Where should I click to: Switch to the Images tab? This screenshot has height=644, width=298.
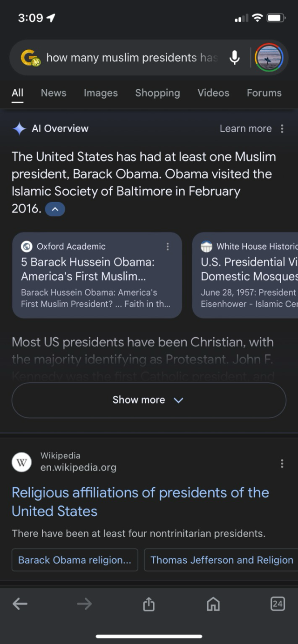pyautogui.click(x=101, y=93)
